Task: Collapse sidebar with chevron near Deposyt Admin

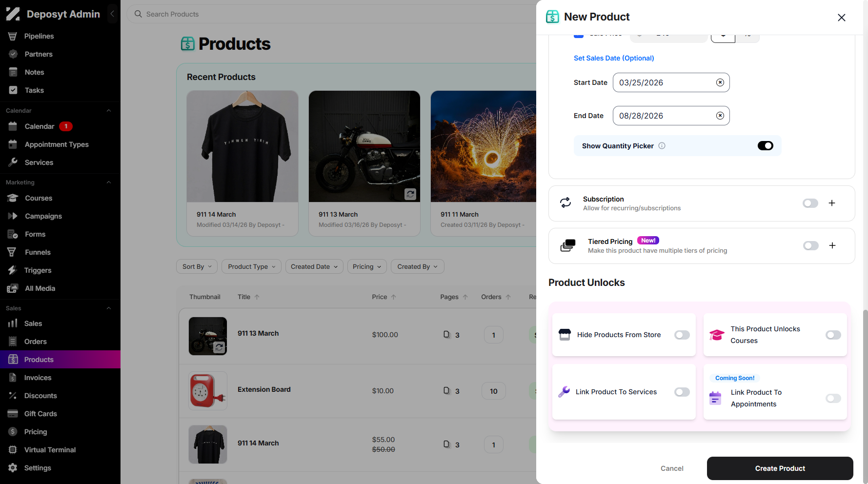Action: [x=112, y=14]
